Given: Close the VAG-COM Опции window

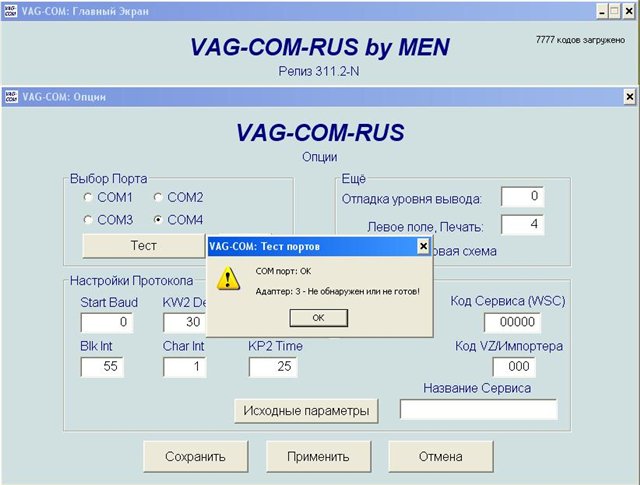Looking at the screenshot, I should point(630,97).
